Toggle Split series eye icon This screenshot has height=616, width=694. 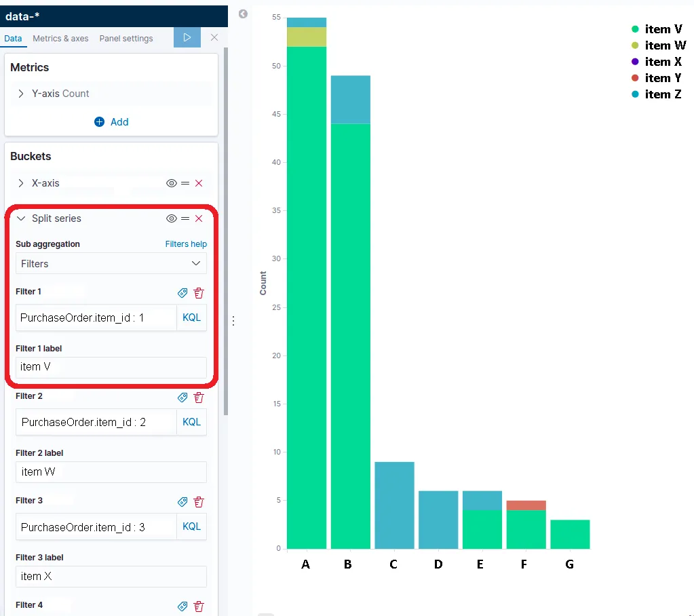click(x=171, y=218)
